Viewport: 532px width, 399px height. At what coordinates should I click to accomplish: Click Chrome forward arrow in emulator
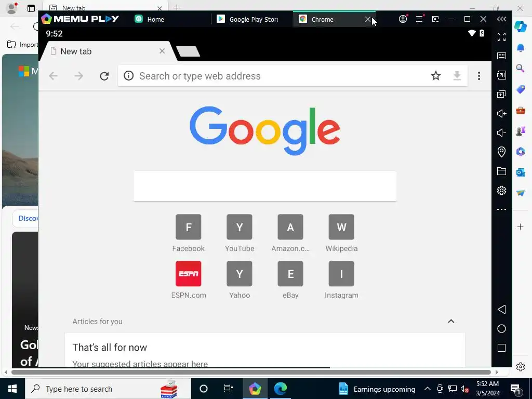(79, 76)
